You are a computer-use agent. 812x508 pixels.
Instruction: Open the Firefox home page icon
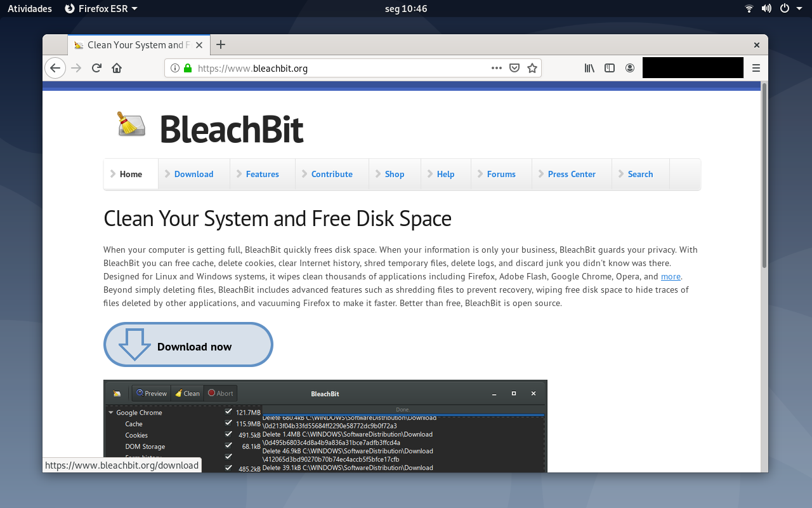point(117,68)
